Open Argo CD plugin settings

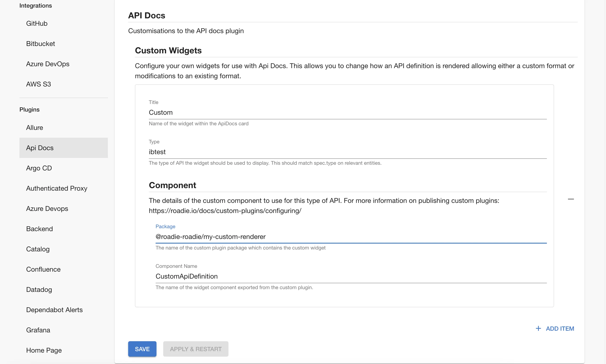coord(39,168)
